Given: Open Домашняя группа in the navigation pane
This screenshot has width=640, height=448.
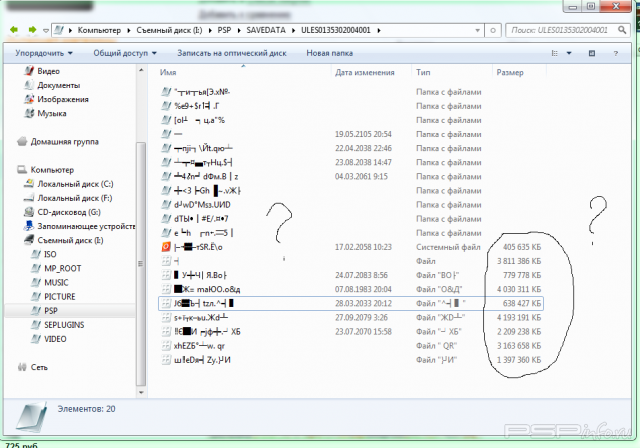Looking at the screenshot, I should point(22,142).
